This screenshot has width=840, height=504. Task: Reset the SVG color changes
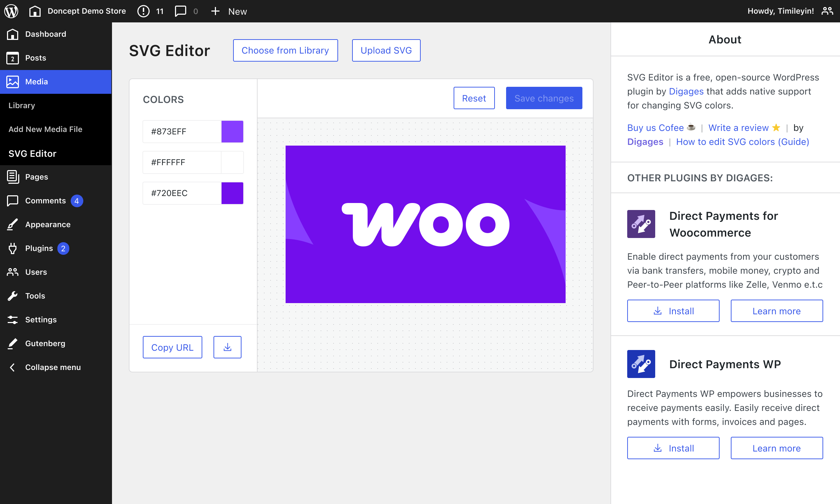tap(474, 98)
